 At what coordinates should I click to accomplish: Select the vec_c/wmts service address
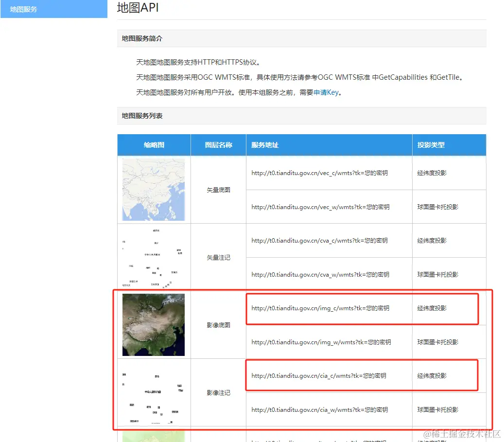pos(319,173)
